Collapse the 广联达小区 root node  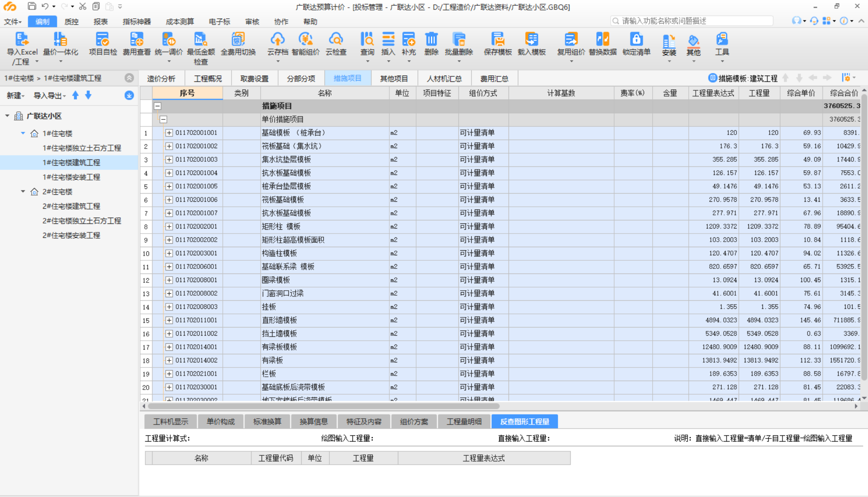point(7,116)
